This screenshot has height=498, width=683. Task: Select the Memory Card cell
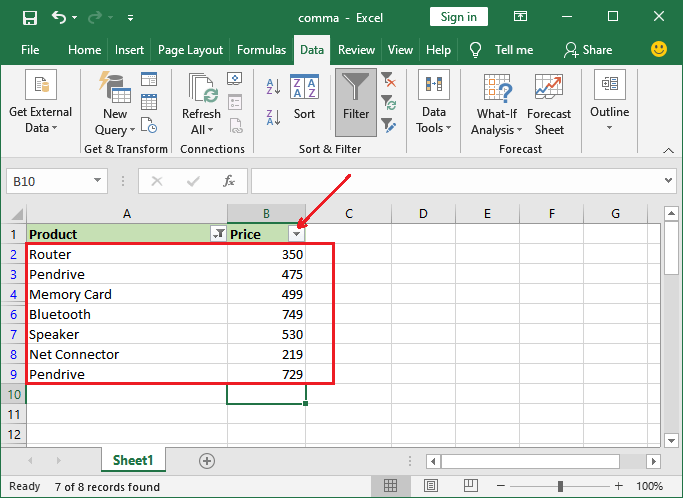127,294
